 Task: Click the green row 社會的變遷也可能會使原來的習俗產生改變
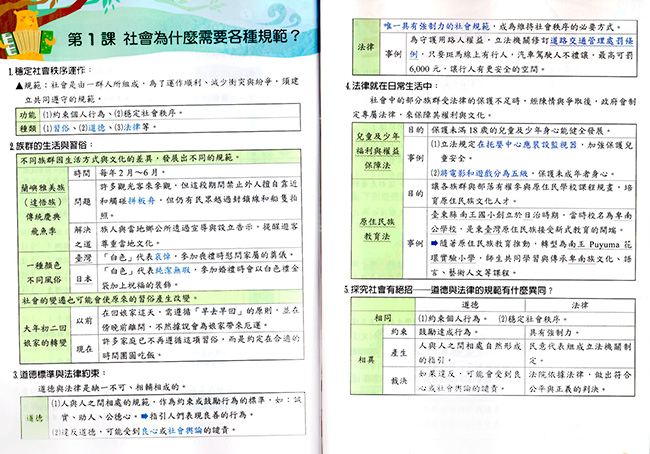click(161, 299)
